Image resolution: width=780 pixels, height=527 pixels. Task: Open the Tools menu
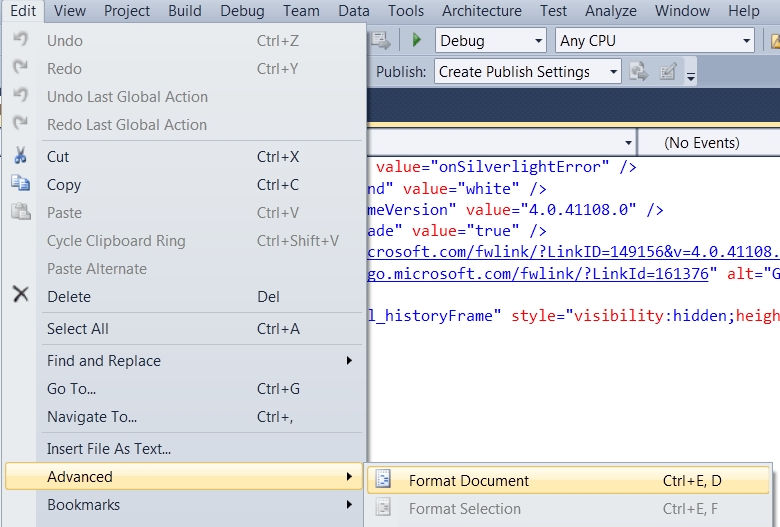tap(406, 11)
